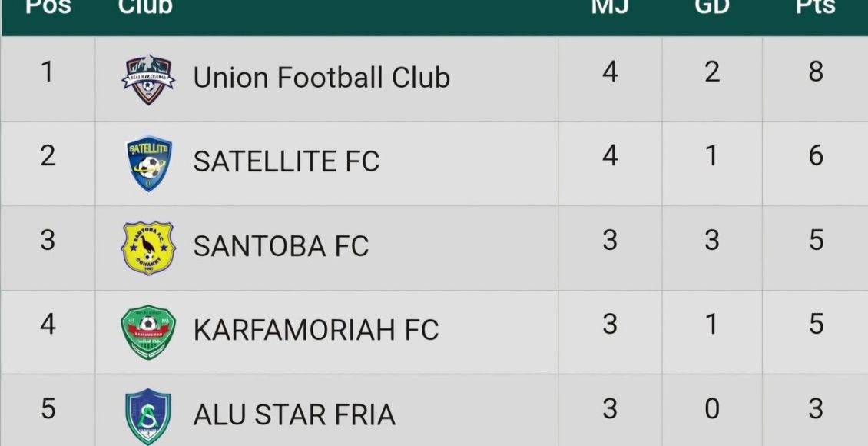Select the SANTOBA FC team name
The width and height of the screenshot is (868, 446).
280,246
